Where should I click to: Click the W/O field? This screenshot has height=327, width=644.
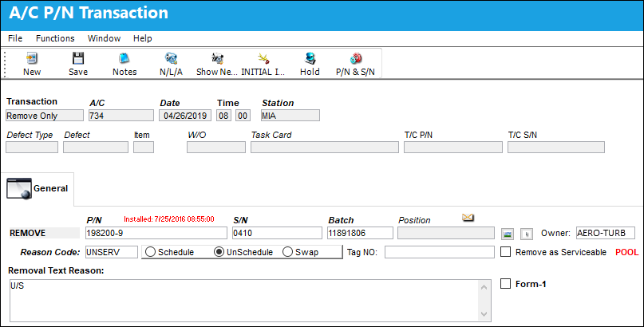pyautogui.click(x=216, y=148)
